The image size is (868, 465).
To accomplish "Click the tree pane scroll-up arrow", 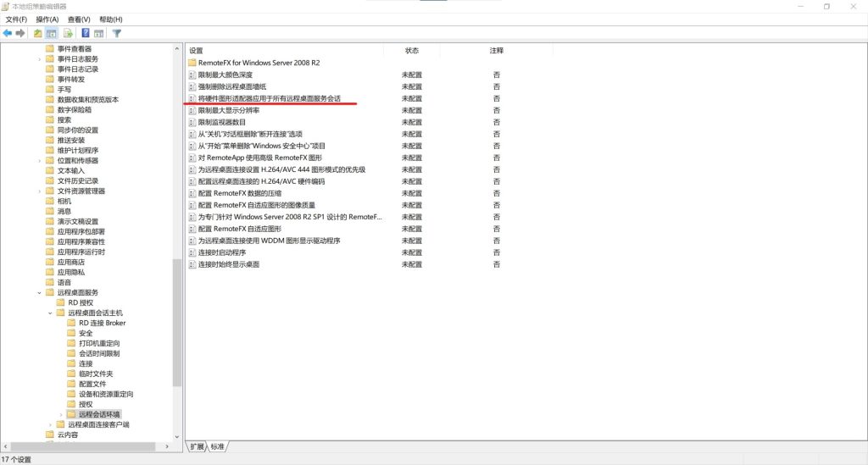I will coord(177,48).
